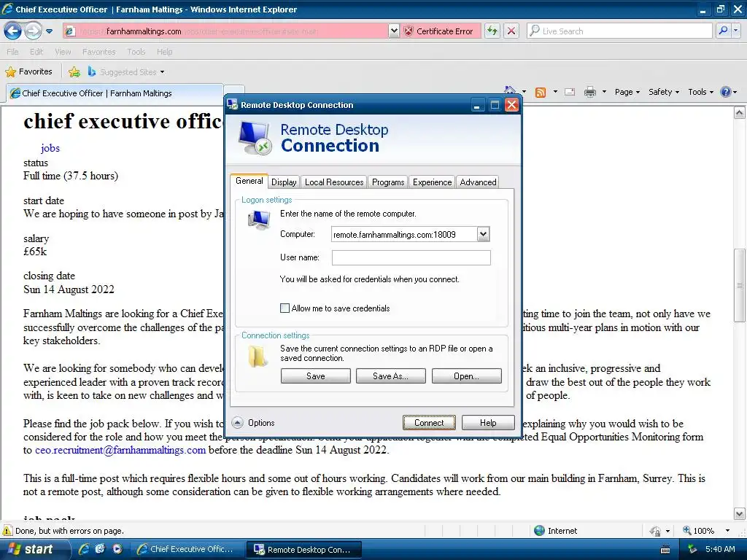The height and width of the screenshot is (560, 747).
Task: Open the zoom level 100% dropdown
Action: [x=727, y=531]
